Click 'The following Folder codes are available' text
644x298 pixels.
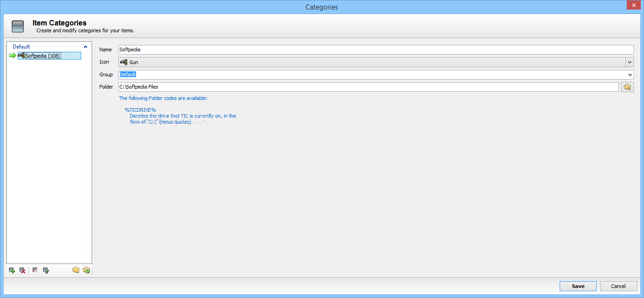[163, 98]
